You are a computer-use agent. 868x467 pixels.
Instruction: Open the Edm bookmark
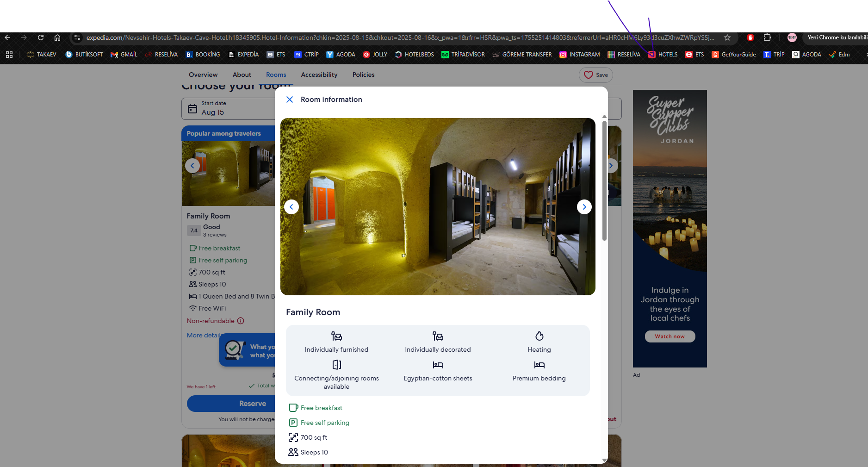tap(839, 55)
